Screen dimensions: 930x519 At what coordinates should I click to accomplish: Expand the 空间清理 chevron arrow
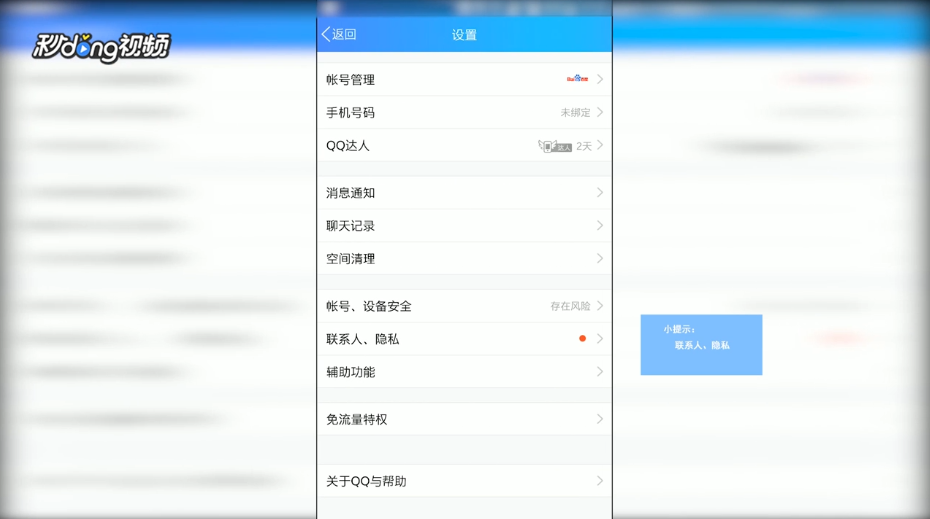[600, 259]
